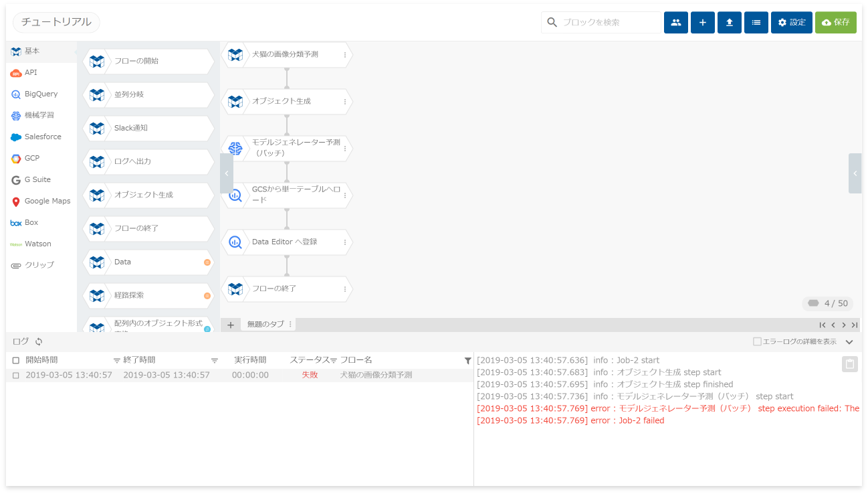Select the Salesforce category
This screenshot has width=868, height=494.
pos(41,137)
